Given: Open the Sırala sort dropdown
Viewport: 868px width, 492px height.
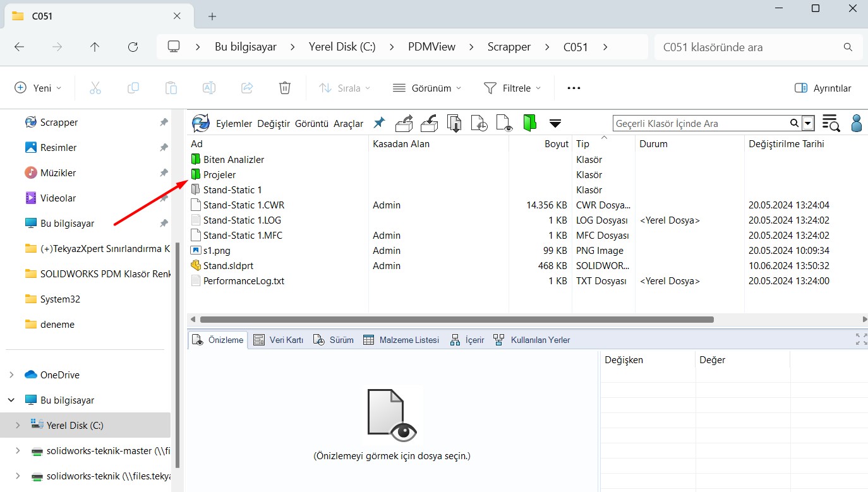Looking at the screenshot, I should [344, 88].
